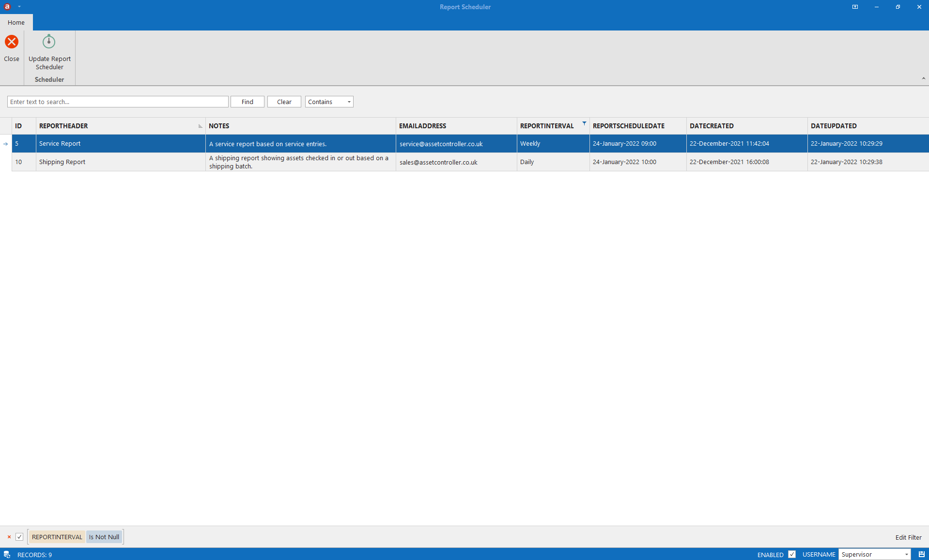Sort by REPORTSCHEDULEDATE column header
The height and width of the screenshot is (560, 929).
coord(638,126)
